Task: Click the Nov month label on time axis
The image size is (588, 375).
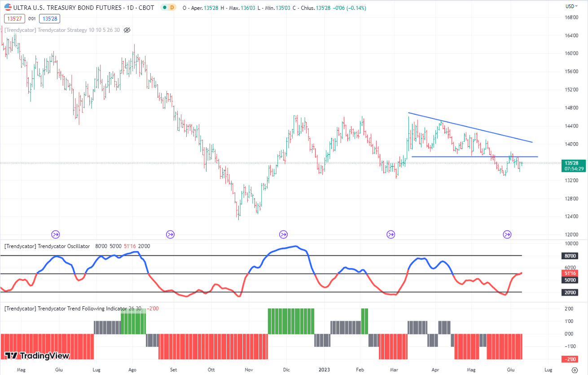Action: pos(249,370)
